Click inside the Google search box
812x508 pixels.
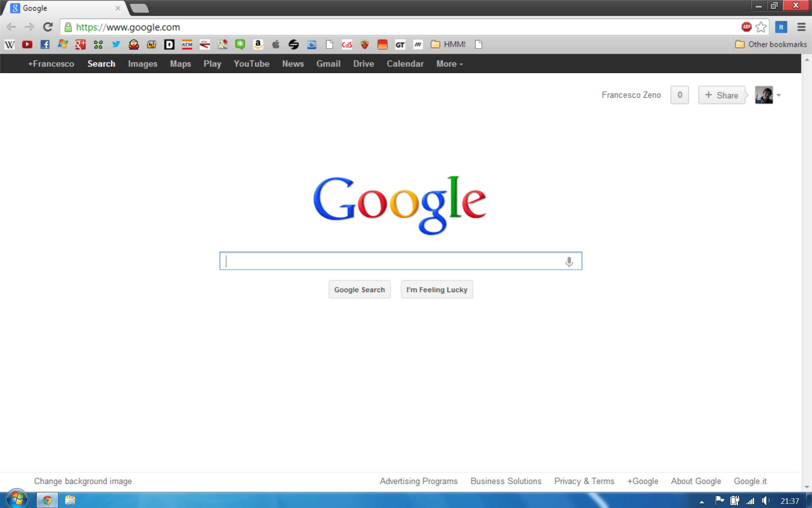(x=393, y=261)
